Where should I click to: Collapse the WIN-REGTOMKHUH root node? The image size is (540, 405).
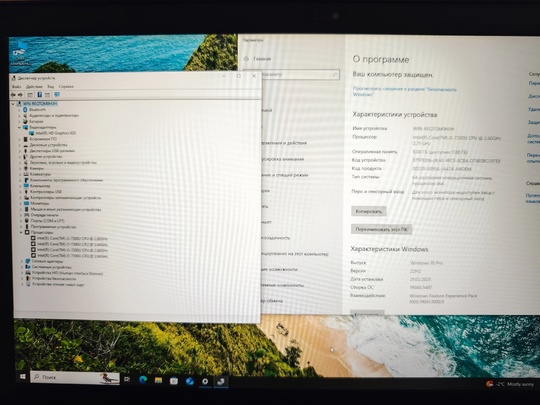click(x=13, y=104)
